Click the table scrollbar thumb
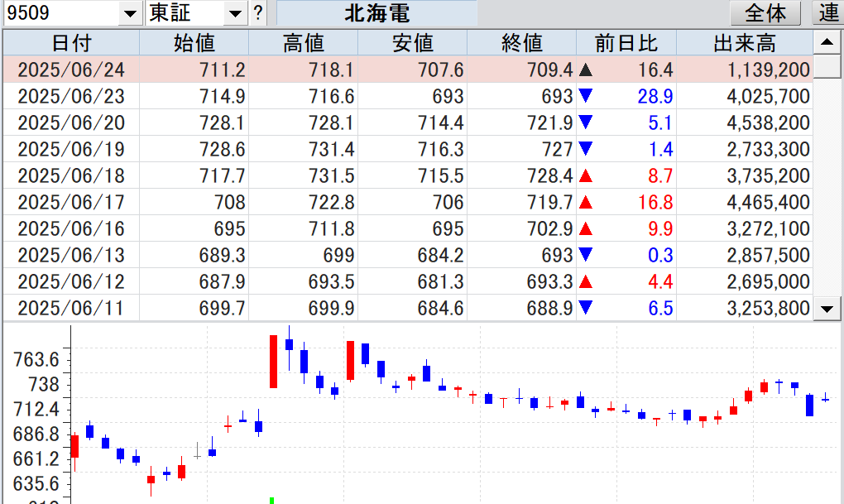Viewport: 844px width, 504px height. [x=827, y=66]
